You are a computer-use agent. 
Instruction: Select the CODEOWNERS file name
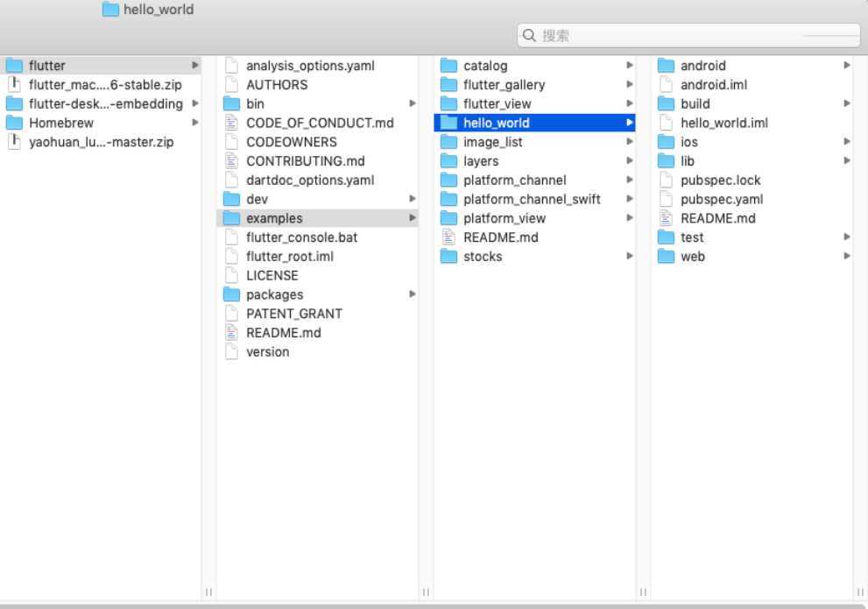click(x=291, y=142)
